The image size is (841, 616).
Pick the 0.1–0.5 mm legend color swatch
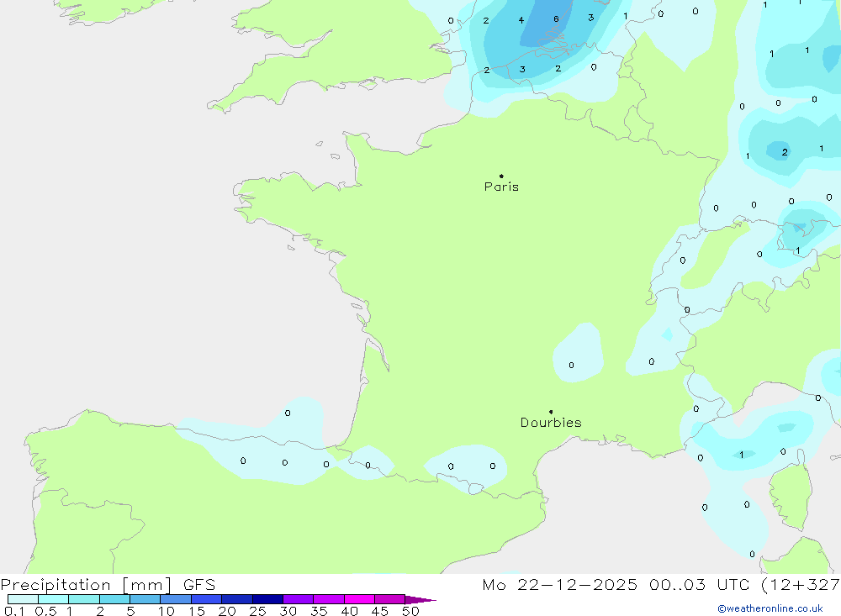(x=23, y=599)
